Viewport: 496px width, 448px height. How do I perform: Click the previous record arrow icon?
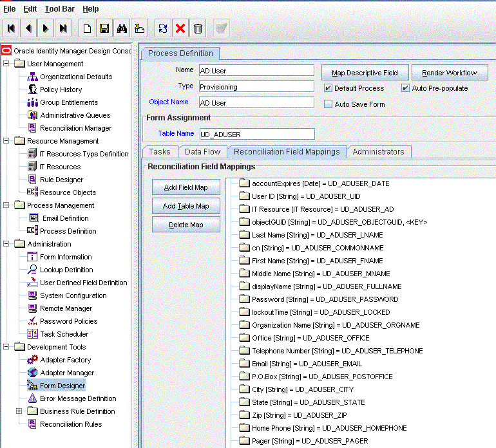pyautogui.click(x=28, y=29)
